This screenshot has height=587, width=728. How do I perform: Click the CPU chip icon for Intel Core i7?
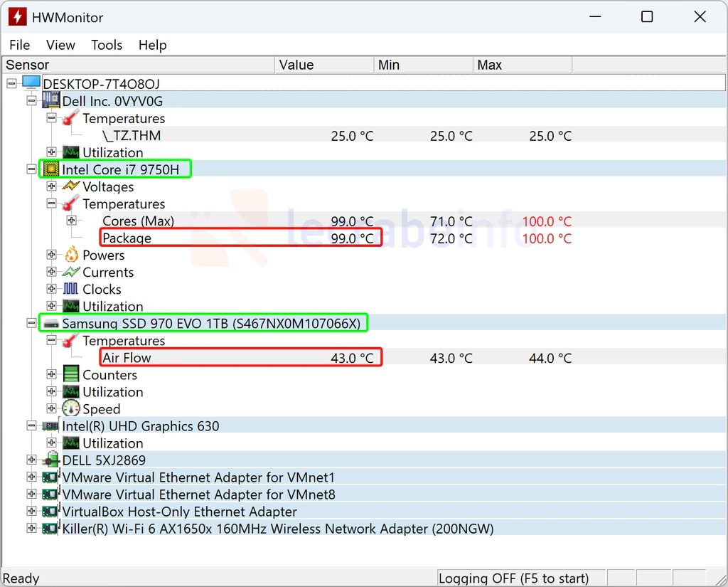(x=51, y=169)
